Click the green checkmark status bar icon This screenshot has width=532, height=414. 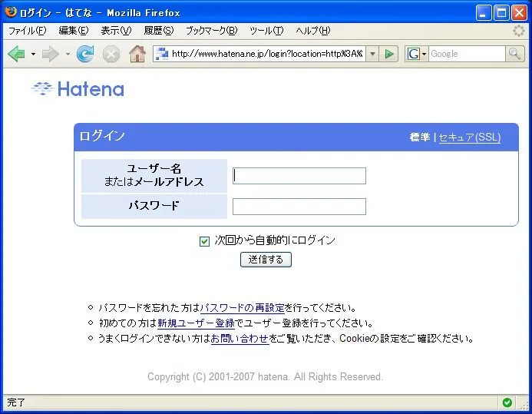pos(507,402)
